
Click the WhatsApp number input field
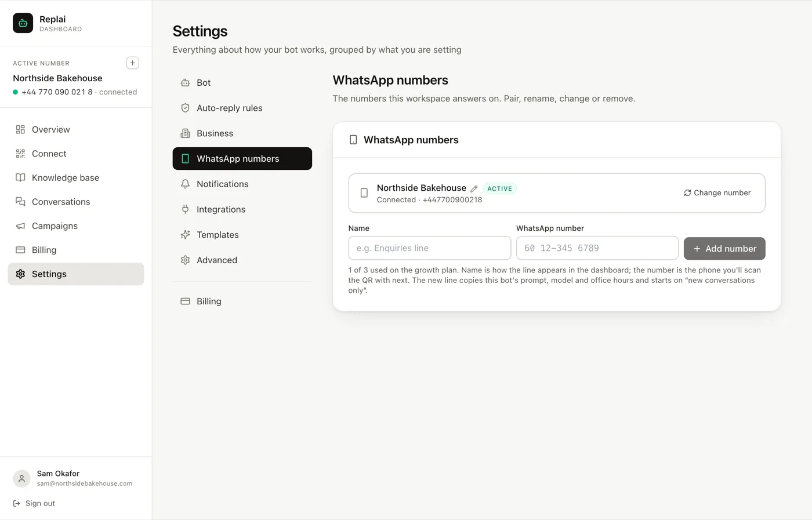(597, 248)
